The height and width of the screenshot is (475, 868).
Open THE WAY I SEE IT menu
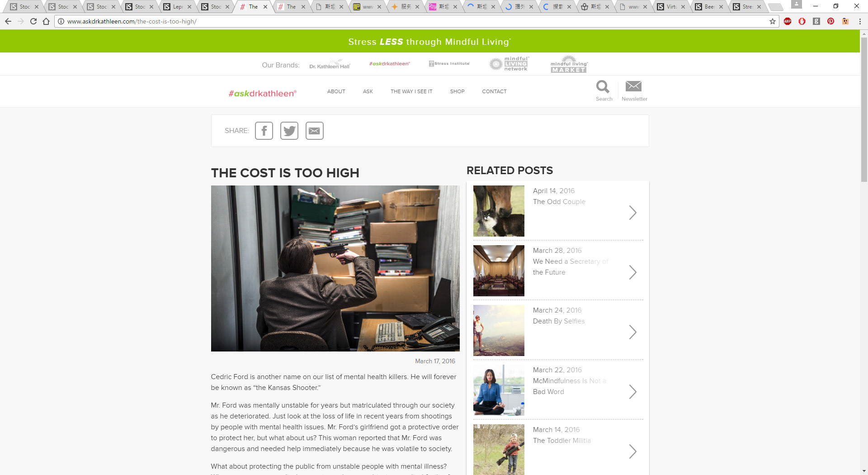click(411, 91)
